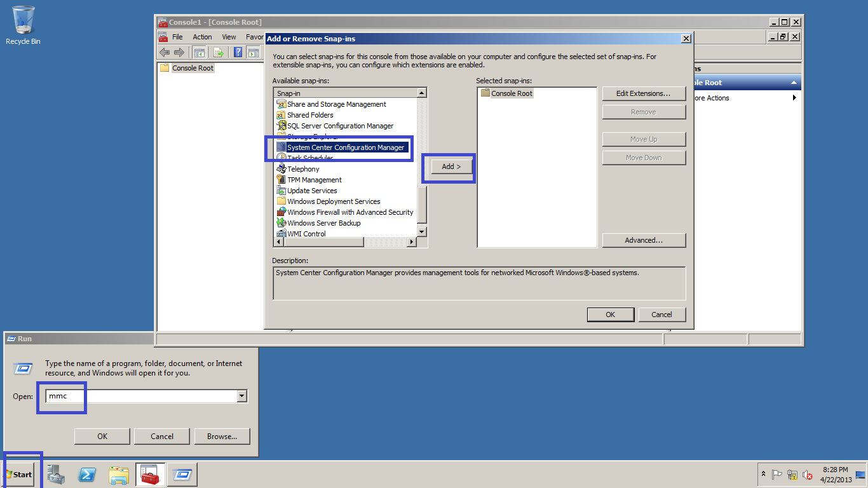The width and height of the screenshot is (868, 488).
Task: Click the Start button
Action: (18, 475)
